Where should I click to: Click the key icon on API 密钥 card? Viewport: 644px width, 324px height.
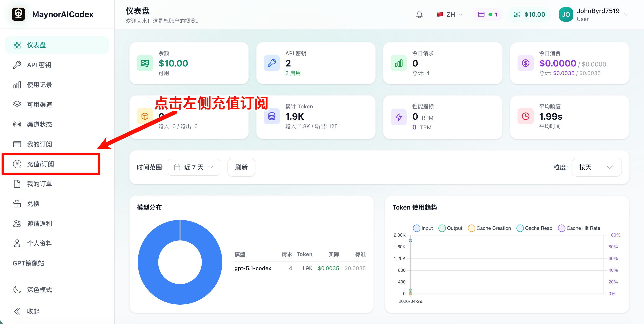[272, 63]
